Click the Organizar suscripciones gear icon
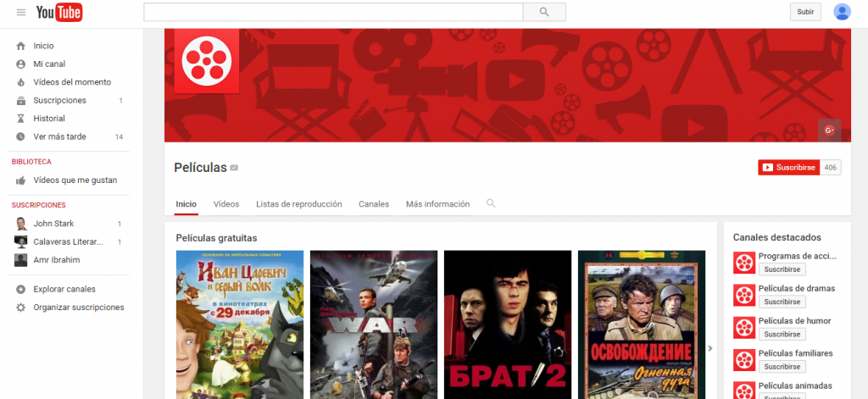Viewport: 868px width, 399px height. coord(21,308)
